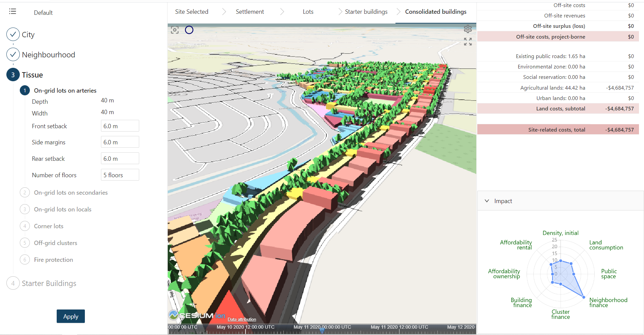Click step 4 circle for corner lots
644x335 pixels.
(x=25, y=226)
